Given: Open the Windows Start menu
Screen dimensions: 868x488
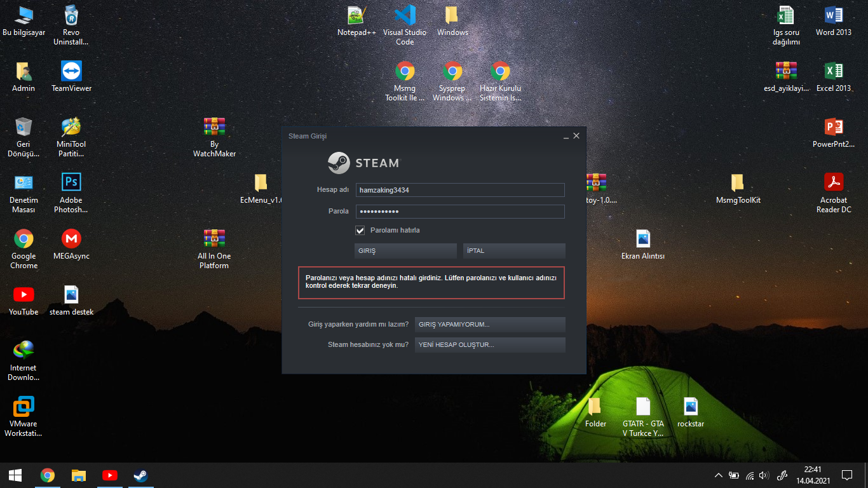Looking at the screenshot, I should pyautogui.click(x=15, y=475).
